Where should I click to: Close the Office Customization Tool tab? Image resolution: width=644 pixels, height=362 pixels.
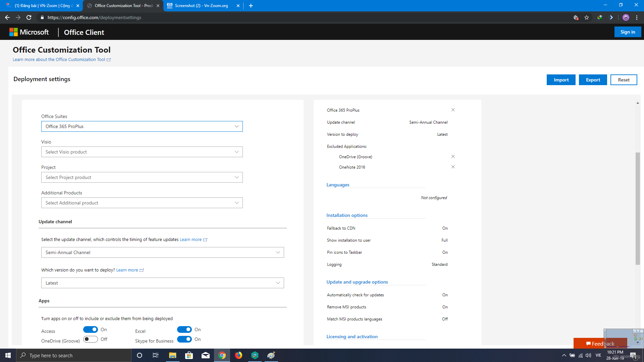tap(158, 6)
